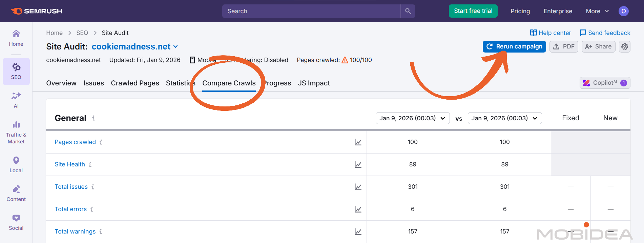Open the Pages crawled link

click(75, 142)
